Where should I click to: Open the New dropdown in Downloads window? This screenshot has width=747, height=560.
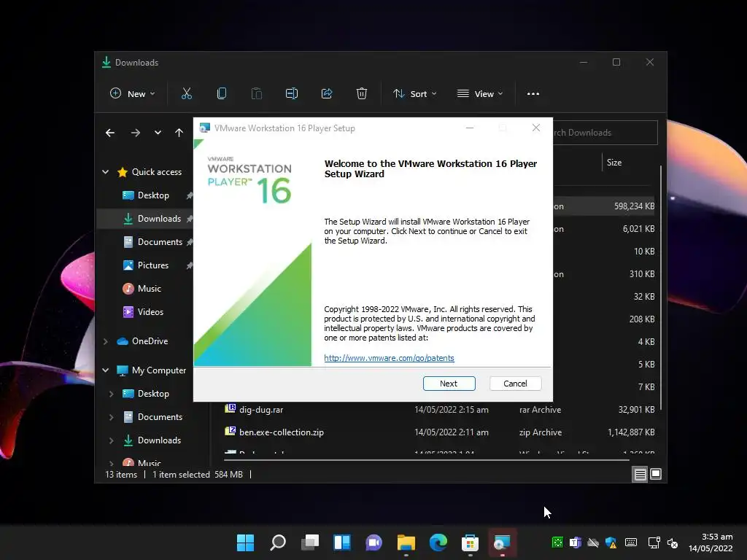[x=133, y=94]
